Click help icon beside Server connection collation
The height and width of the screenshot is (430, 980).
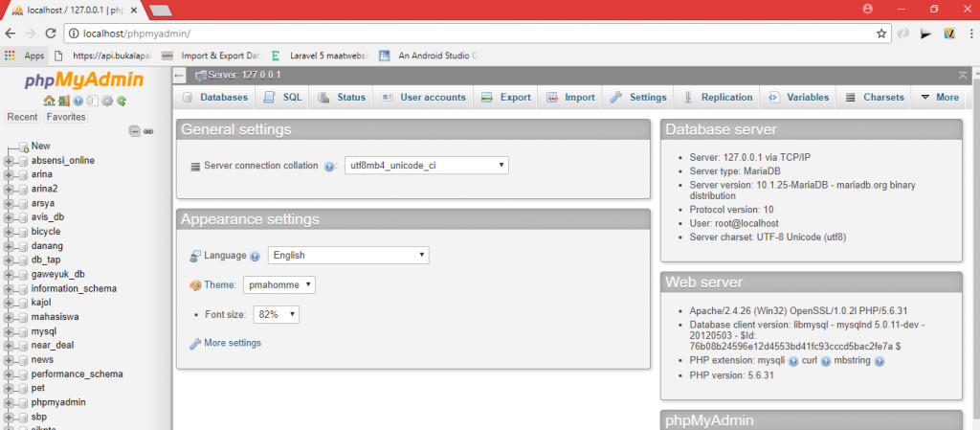(x=329, y=166)
